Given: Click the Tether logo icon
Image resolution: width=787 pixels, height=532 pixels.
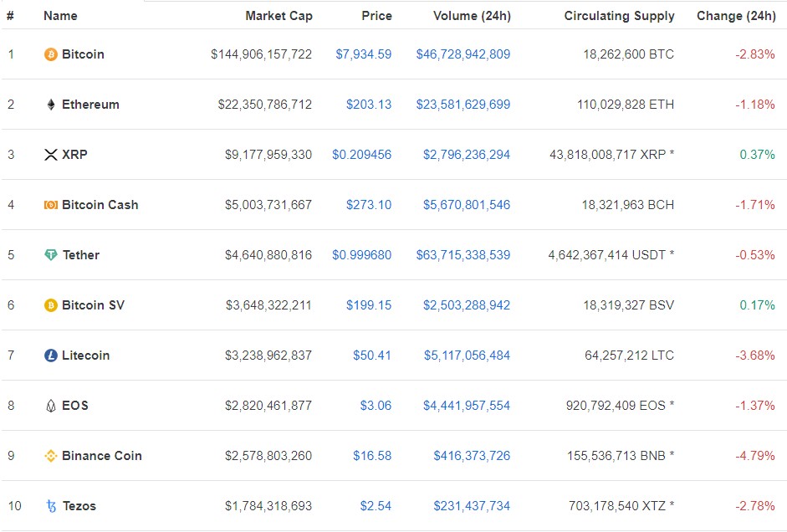Looking at the screenshot, I should (51, 255).
